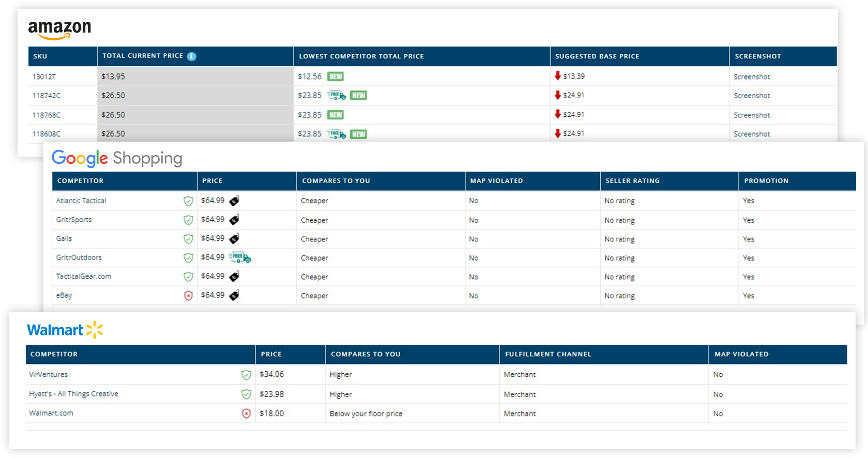Click the NEW badge for SKU 13012T
The image size is (868, 458).
click(336, 77)
